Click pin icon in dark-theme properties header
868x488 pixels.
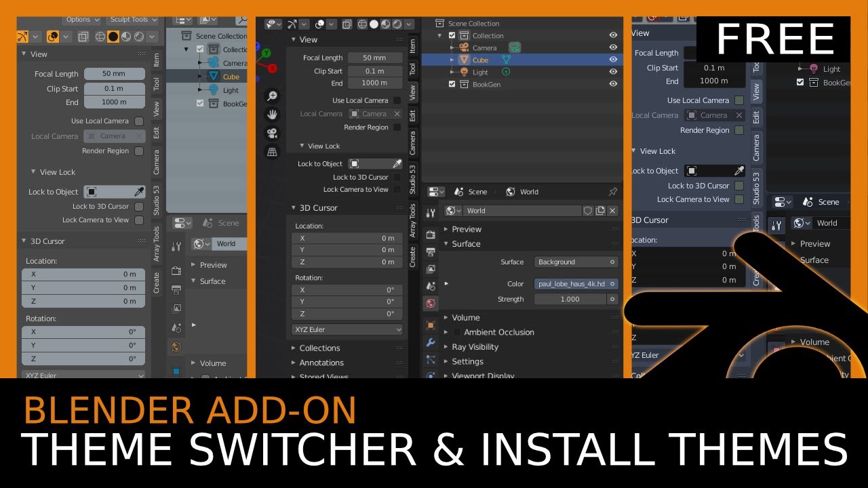tap(613, 192)
